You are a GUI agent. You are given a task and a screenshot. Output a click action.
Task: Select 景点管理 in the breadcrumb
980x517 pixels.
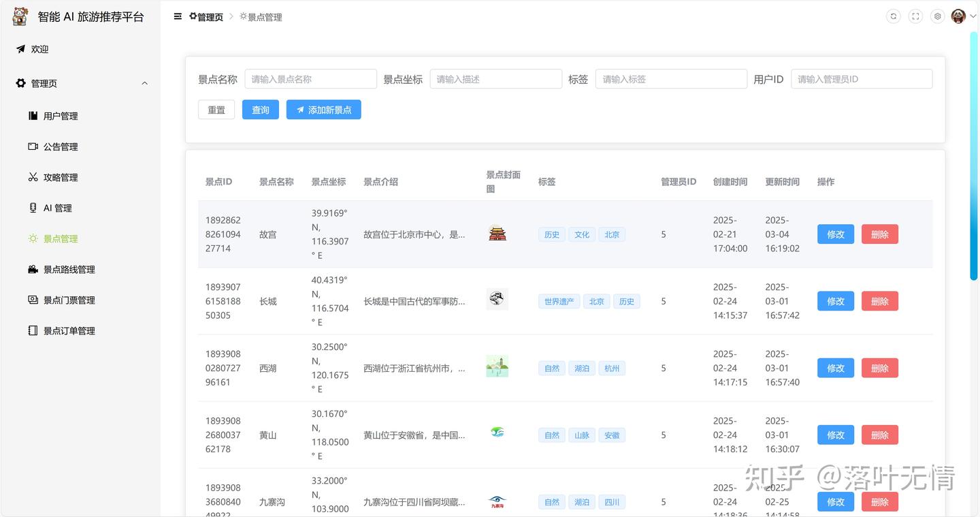[x=260, y=16]
